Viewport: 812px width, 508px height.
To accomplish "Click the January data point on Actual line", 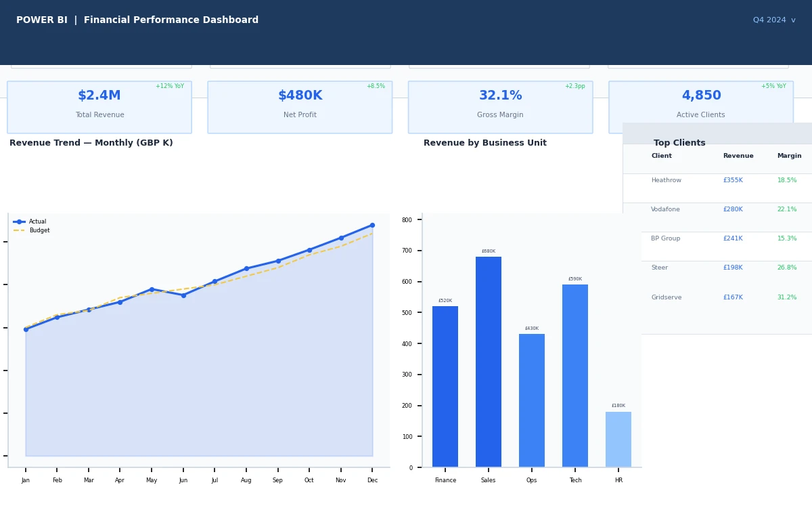I will 26,329.
